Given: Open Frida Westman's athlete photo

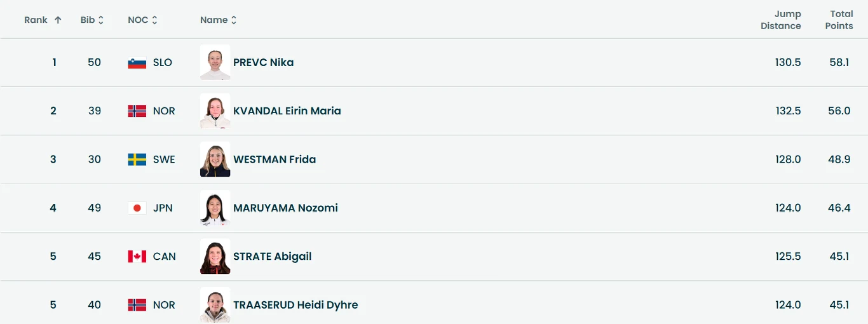Looking at the screenshot, I should pos(215,159).
